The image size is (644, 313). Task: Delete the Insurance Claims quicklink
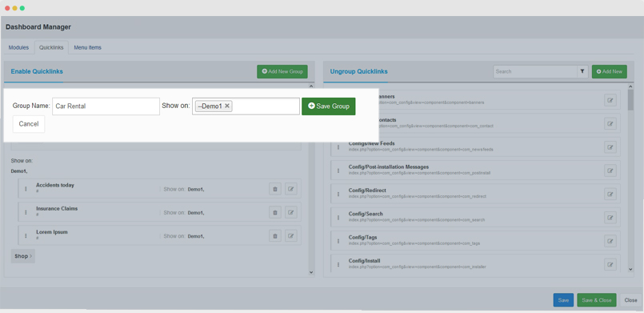click(x=275, y=212)
